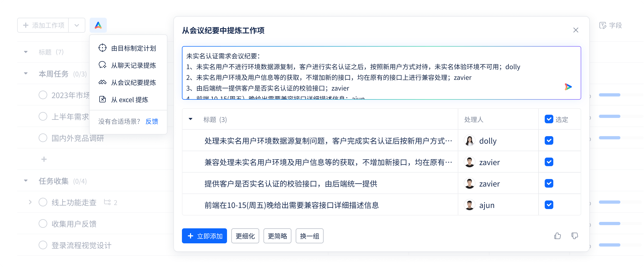Click the send arrow in the meeting notes box
This screenshot has height=268, width=644.
(x=569, y=87)
